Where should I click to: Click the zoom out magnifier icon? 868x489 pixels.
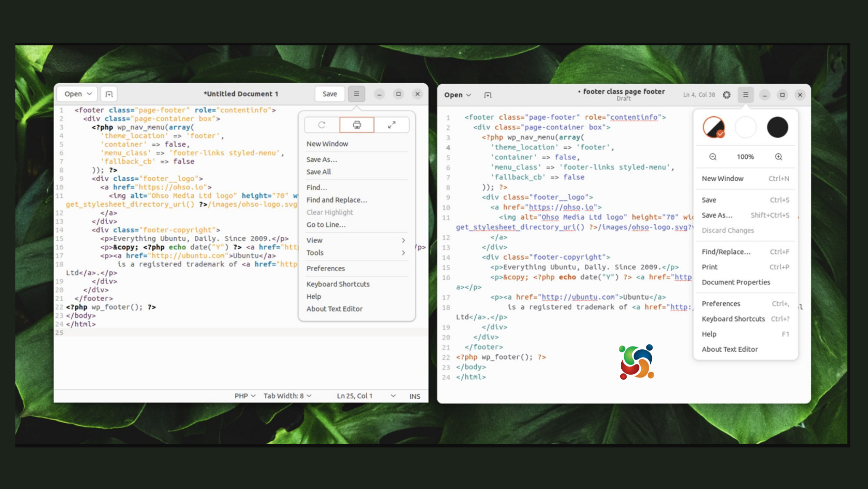pos(713,157)
